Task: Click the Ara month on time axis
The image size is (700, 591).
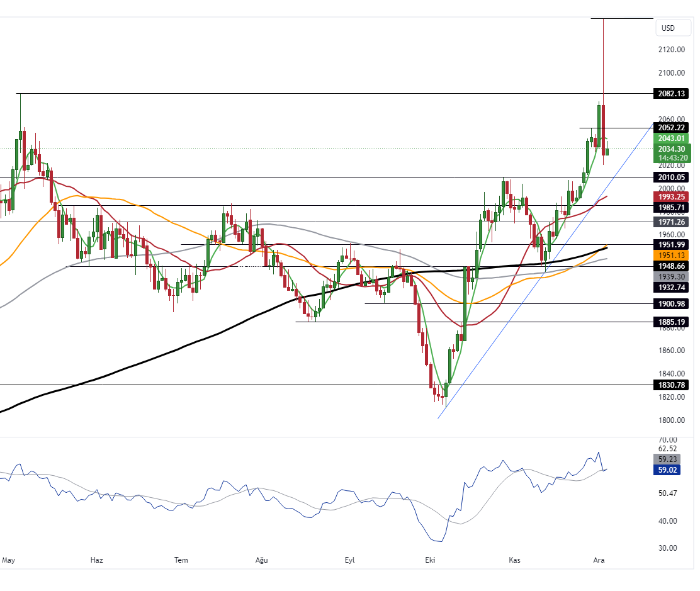Action: click(x=599, y=560)
